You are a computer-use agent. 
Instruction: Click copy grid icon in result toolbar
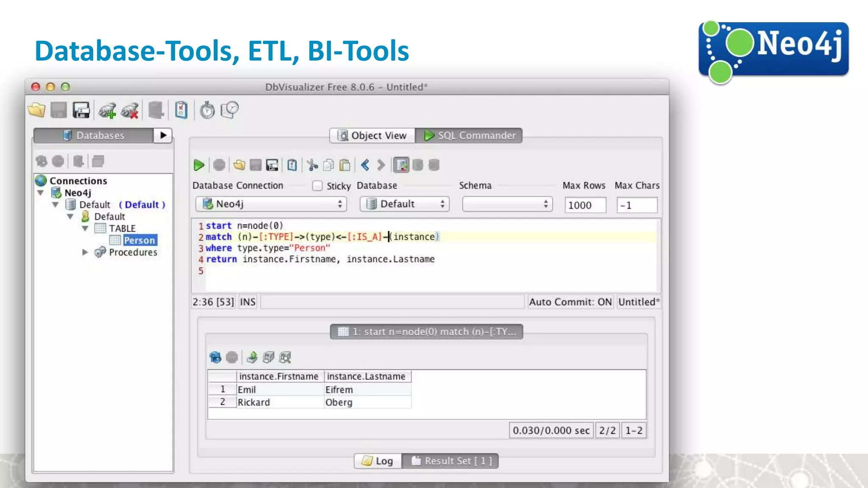(268, 358)
